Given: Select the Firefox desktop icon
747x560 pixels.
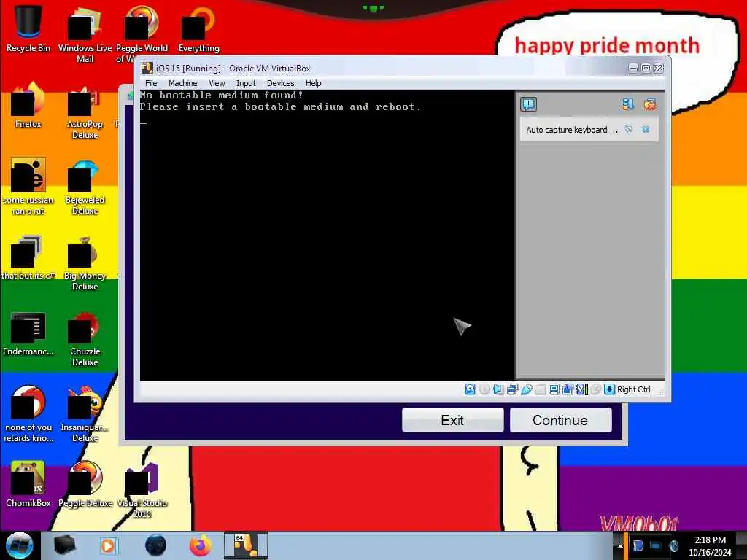Looking at the screenshot, I should (x=28, y=105).
